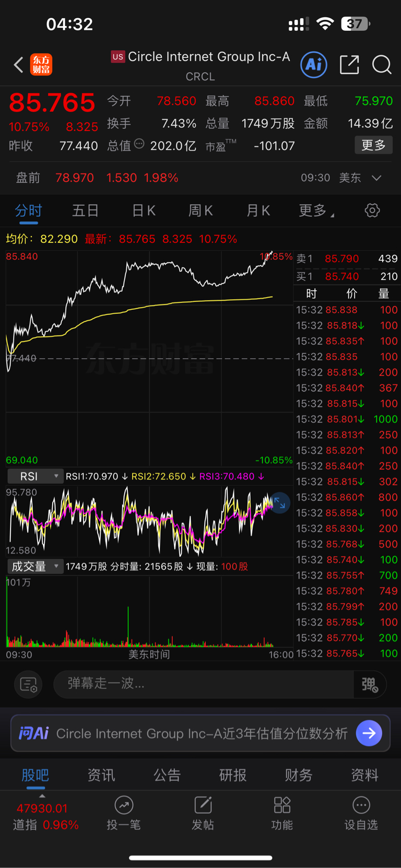Tap the US market flag badge
401x868 pixels.
(x=118, y=56)
